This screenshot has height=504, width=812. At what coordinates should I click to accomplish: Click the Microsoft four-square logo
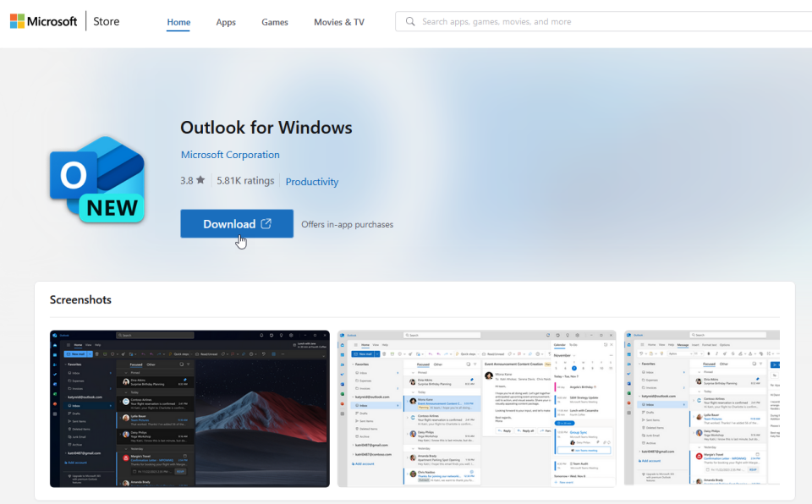point(15,20)
